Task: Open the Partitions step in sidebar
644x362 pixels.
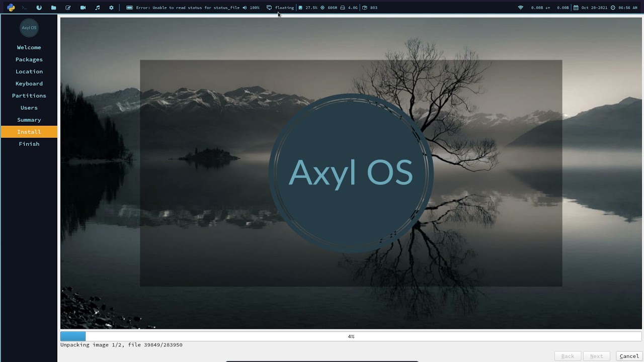Action: [29, 96]
